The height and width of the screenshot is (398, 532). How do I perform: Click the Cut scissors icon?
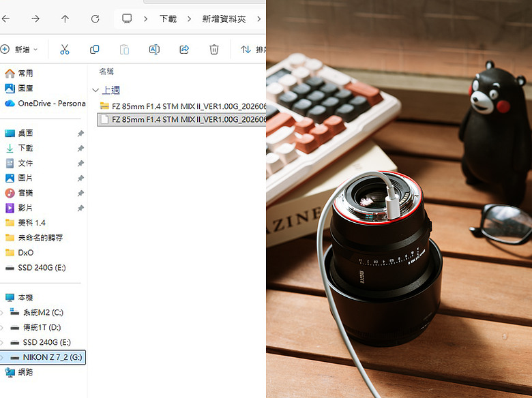(65, 50)
